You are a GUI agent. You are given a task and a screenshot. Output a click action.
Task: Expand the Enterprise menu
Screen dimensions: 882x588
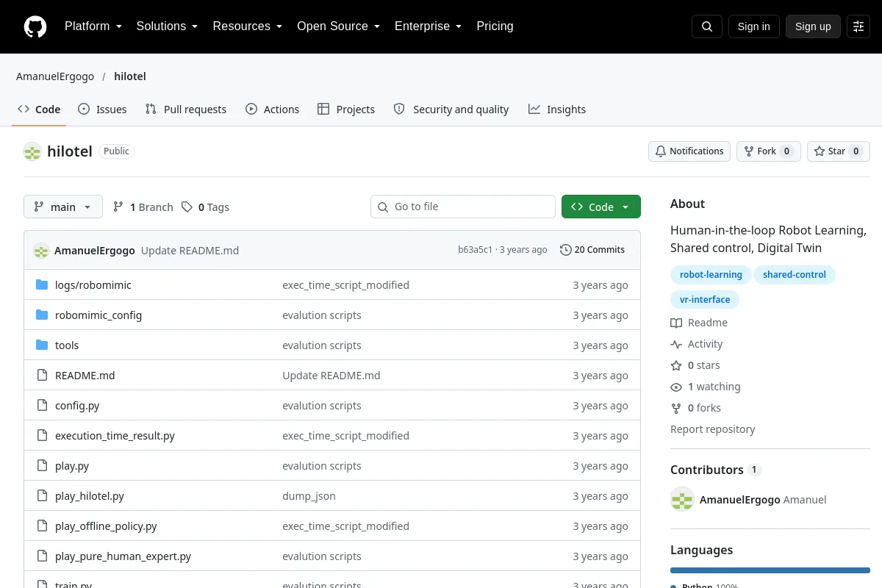point(428,26)
